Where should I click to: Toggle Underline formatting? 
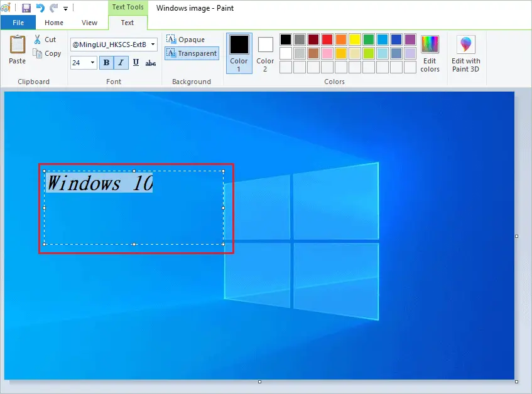coord(136,63)
